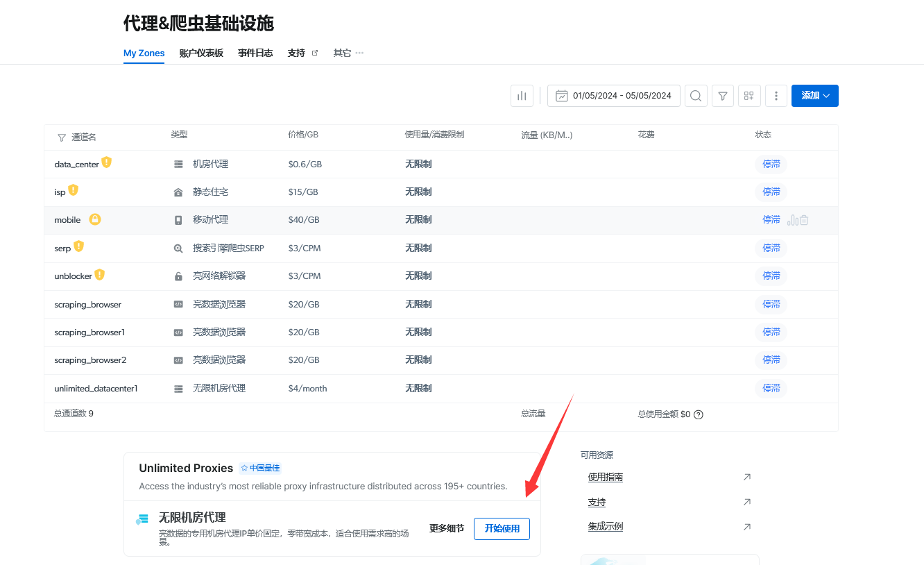Click the 状态 column header
This screenshot has height=565, width=924.
(x=763, y=135)
